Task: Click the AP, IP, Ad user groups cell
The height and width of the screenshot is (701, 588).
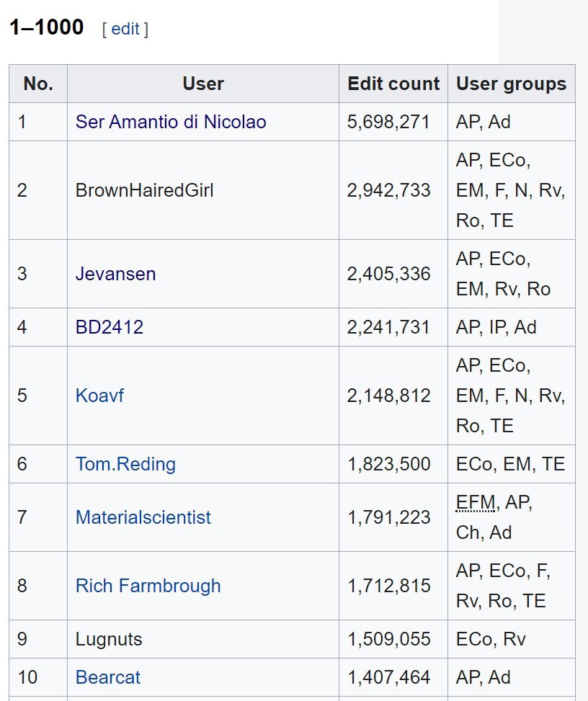Action: [496, 327]
